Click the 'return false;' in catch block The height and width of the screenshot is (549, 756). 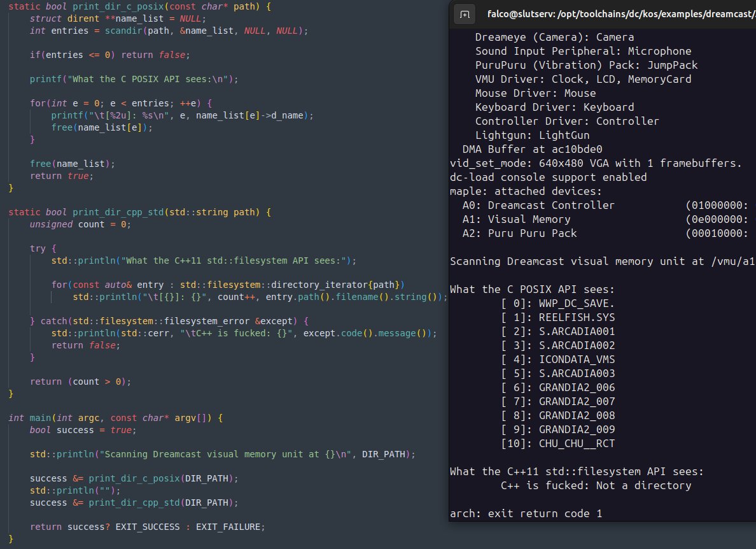tap(86, 345)
